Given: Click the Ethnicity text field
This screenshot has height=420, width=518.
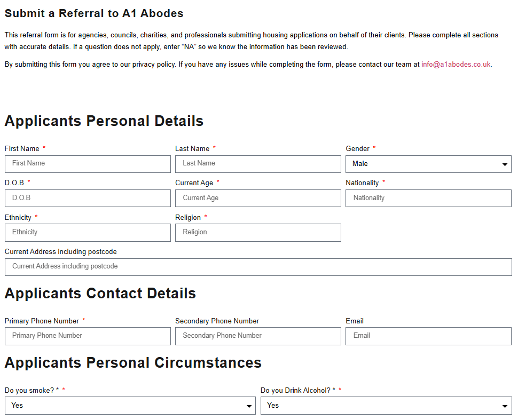Looking at the screenshot, I should (x=88, y=233).
